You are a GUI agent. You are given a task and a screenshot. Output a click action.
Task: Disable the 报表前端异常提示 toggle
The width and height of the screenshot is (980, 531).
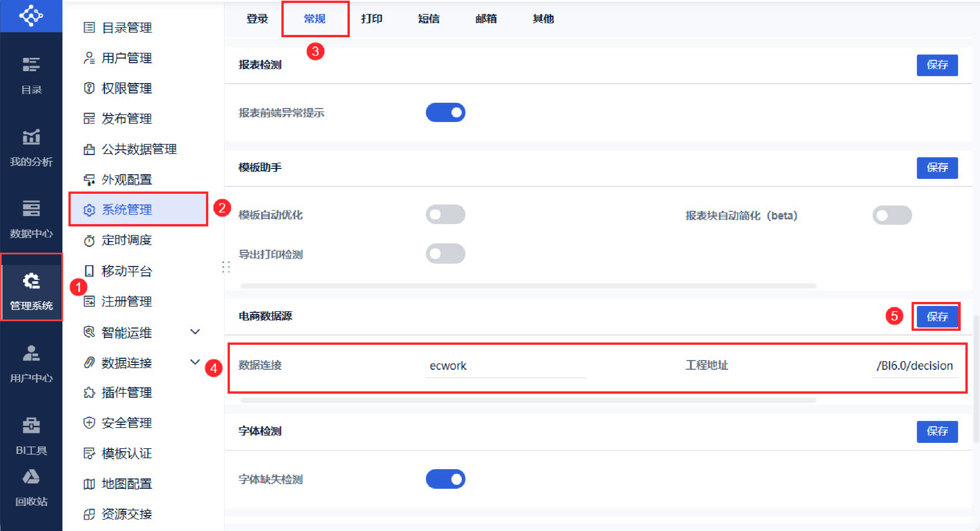(445, 113)
